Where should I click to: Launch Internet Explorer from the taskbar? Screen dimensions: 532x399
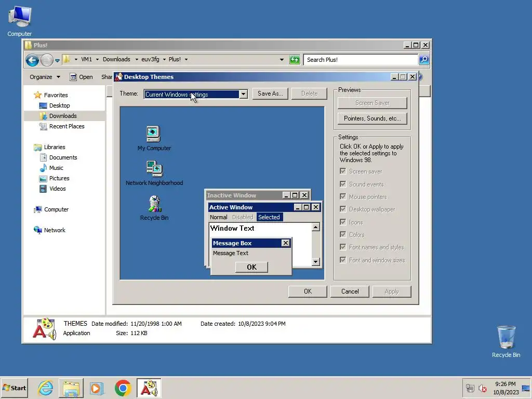point(46,388)
